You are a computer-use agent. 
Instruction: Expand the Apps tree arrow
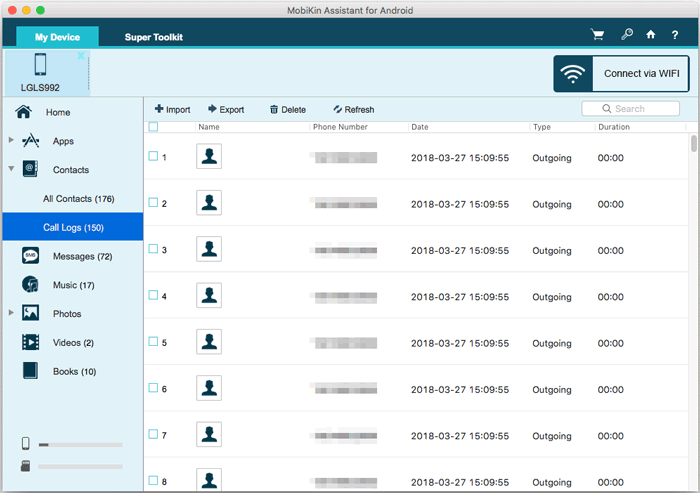(x=11, y=140)
